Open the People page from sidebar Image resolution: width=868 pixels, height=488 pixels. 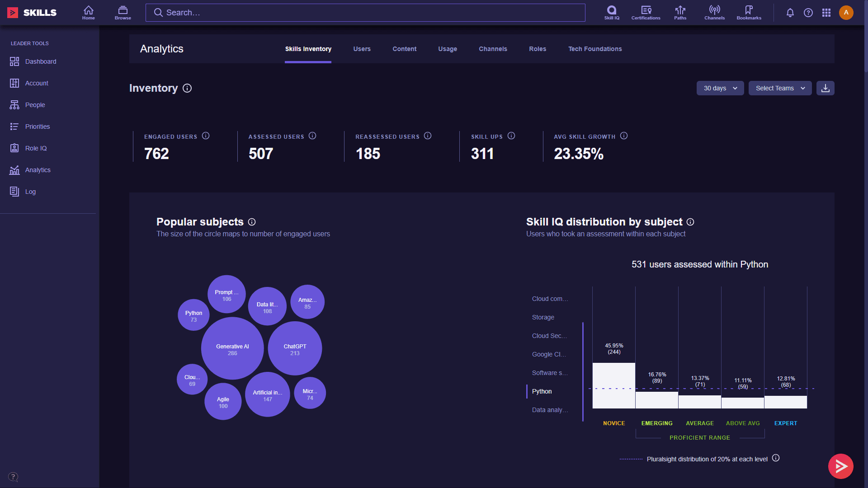tap(35, 105)
